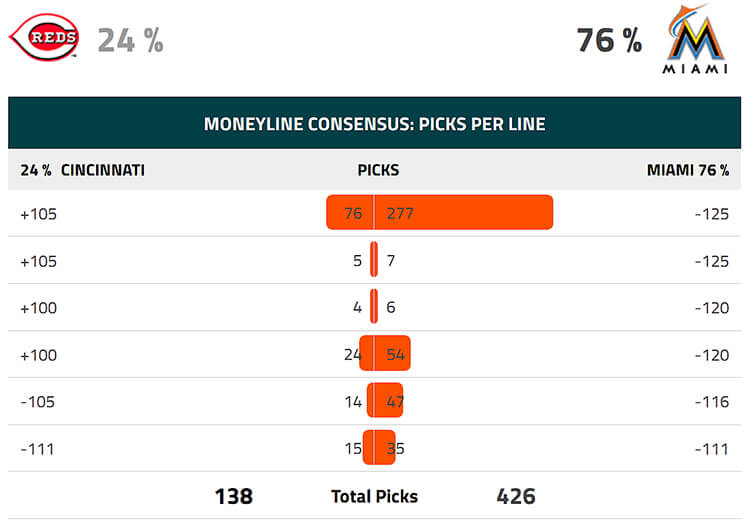The height and width of the screenshot is (521, 750).
Task: Click the 138 Cincinnati total picks
Action: coord(233,496)
